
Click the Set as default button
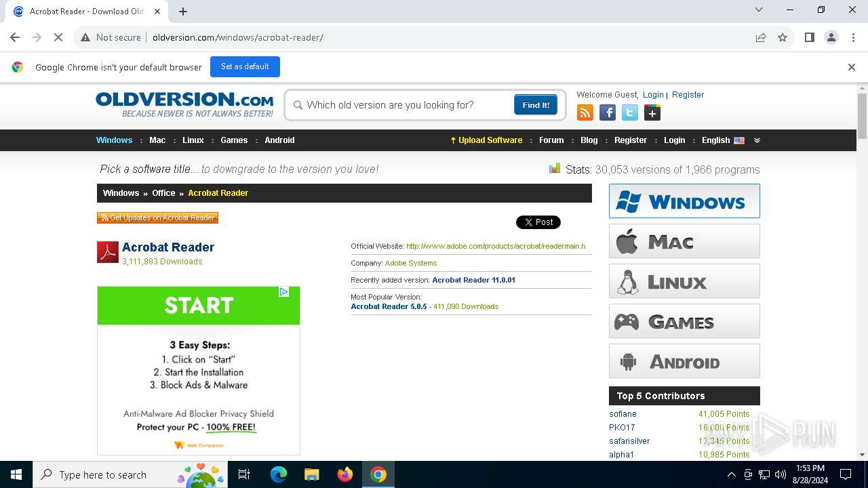245,66
